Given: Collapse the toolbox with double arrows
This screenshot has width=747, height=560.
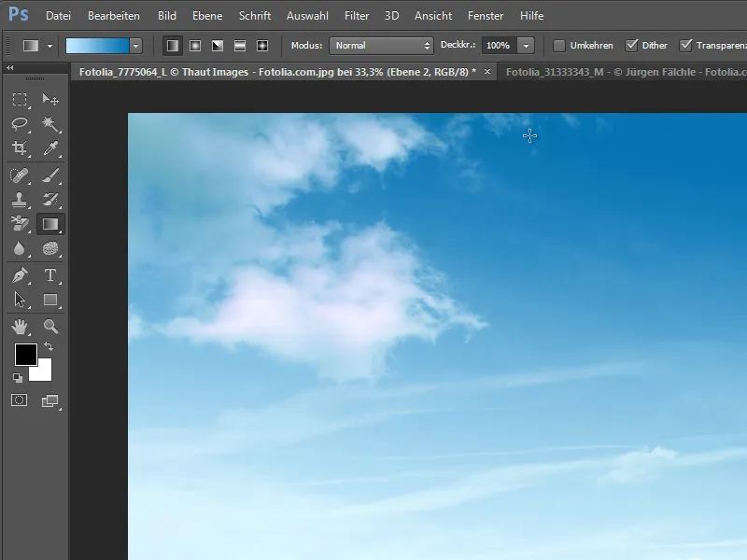Looking at the screenshot, I should coord(10,68).
